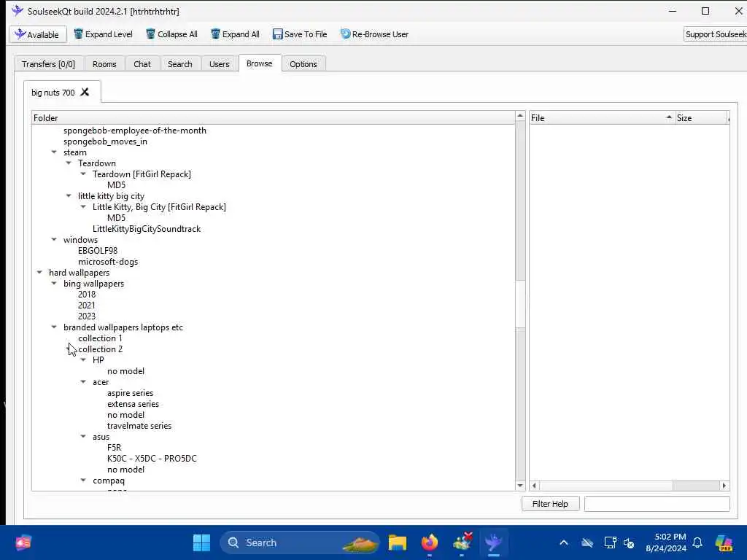Select the aspire series folder
Screen dimensions: 747x560
(x=130, y=393)
